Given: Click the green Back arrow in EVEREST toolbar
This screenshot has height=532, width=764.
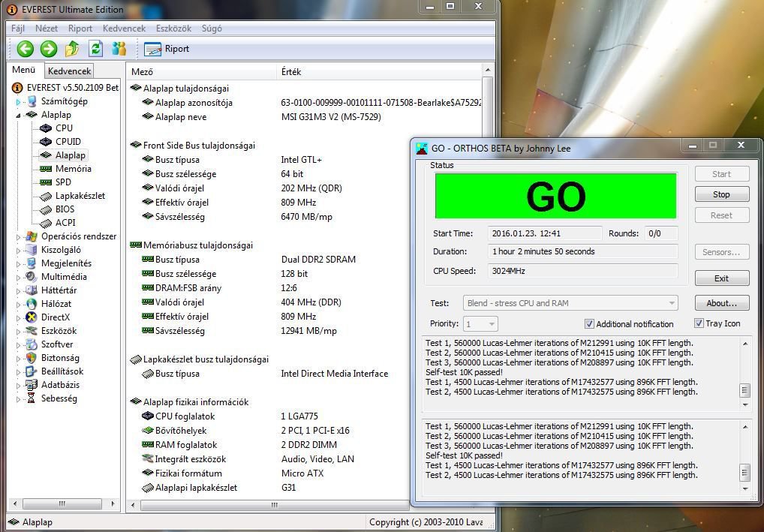Looking at the screenshot, I should click(26, 49).
